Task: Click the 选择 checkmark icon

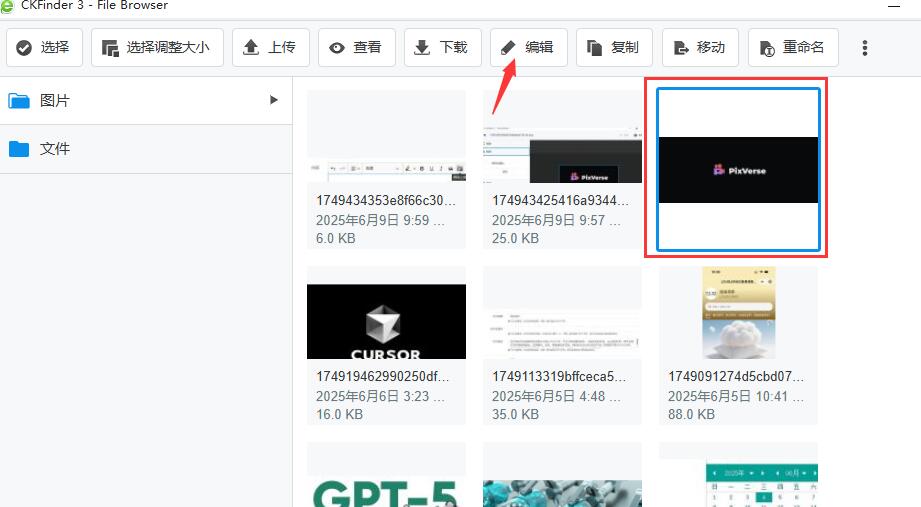Action: (x=25, y=47)
